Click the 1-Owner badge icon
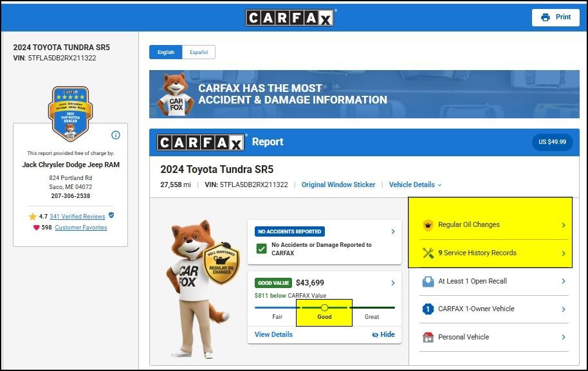The image size is (588, 371). pos(428,309)
